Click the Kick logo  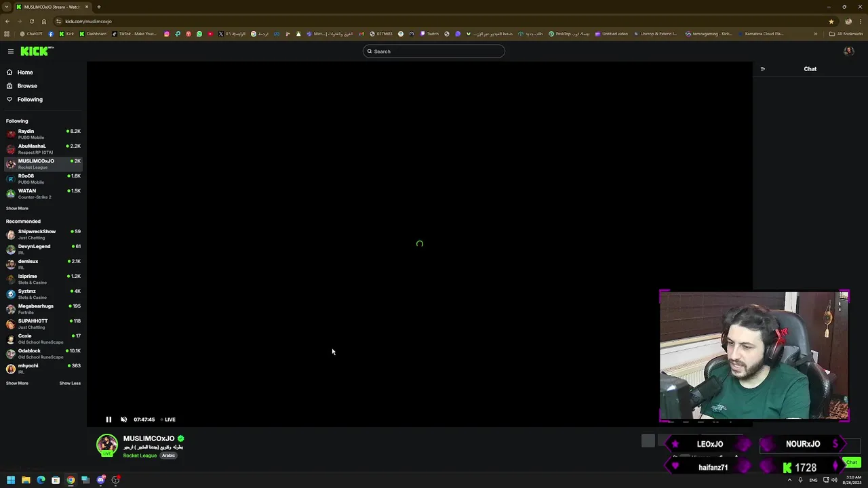pyautogui.click(x=37, y=52)
